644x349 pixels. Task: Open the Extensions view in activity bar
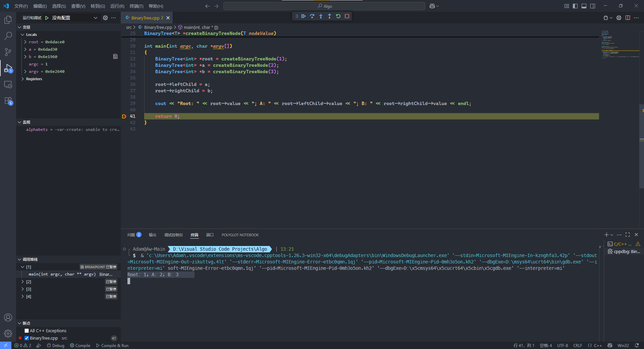pos(8,101)
